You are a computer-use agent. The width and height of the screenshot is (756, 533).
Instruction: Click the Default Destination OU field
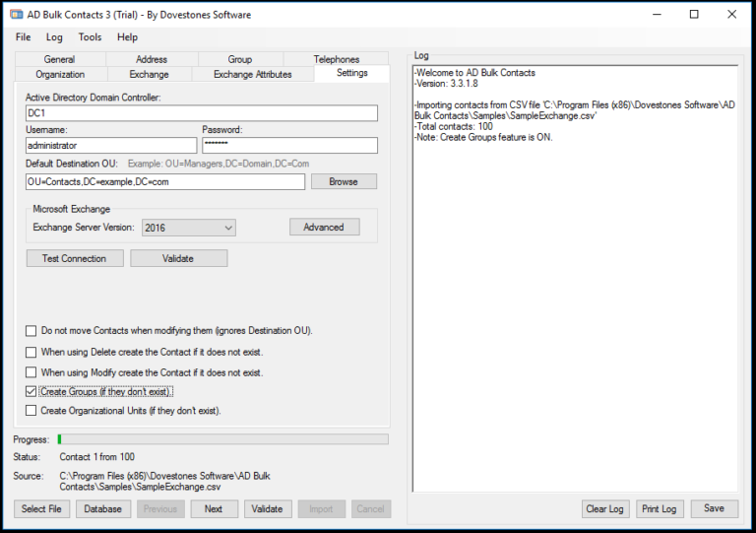(165, 182)
